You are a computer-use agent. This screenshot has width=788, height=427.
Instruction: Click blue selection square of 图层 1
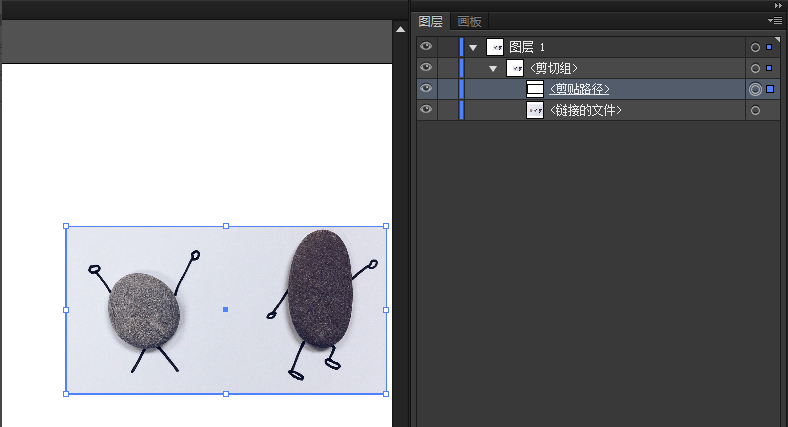tap(769, 47)
